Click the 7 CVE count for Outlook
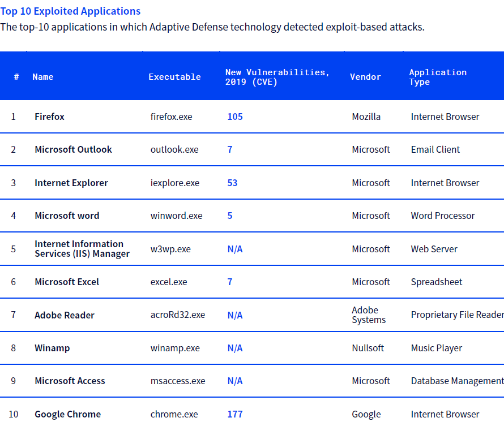Viewport: 504px width, 422px height. point(230,149)
